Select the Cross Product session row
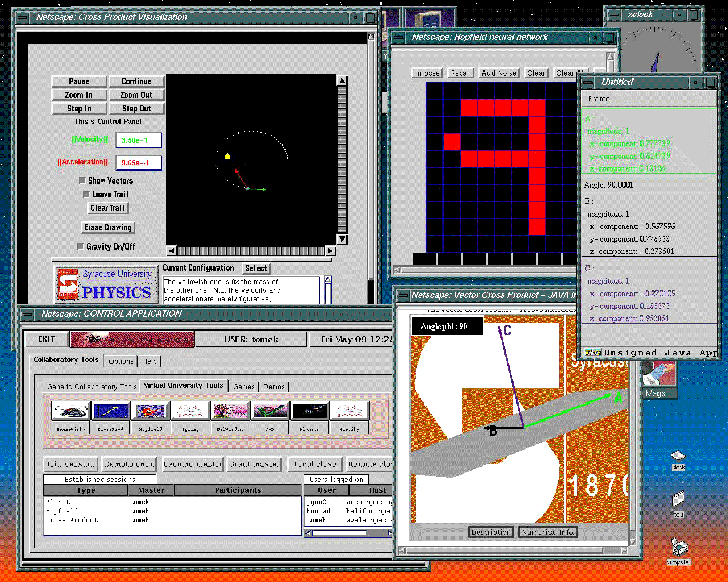 pyautogui.click(x=172, y=520)
